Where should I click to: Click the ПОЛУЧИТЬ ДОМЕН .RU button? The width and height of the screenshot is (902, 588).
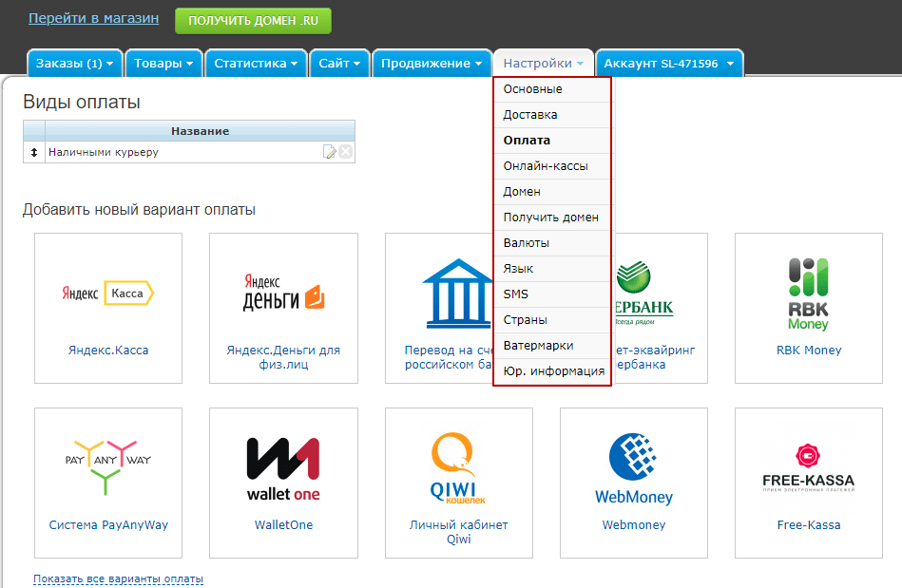pyautogui.click(x=253, y=21)
